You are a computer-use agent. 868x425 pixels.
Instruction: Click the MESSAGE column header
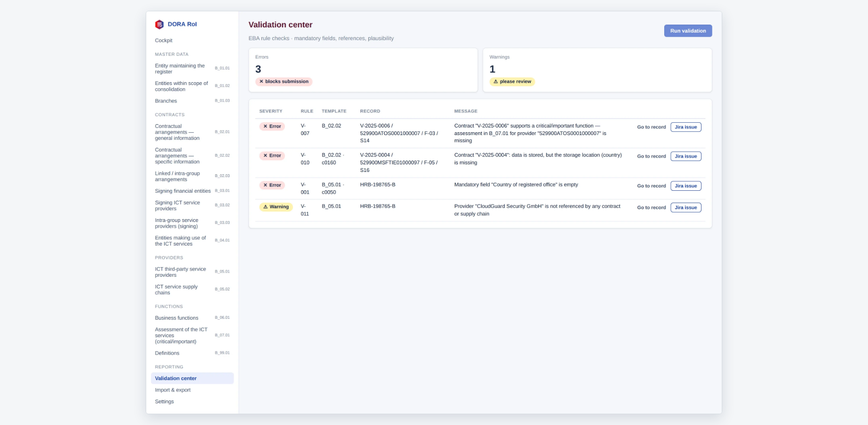466,111
